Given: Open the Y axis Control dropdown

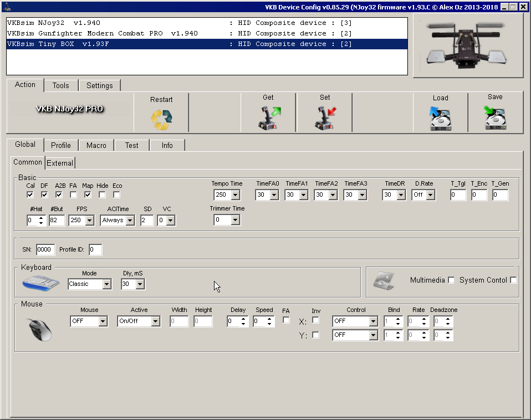Looking at the screenshot, I should pos(373,335).
